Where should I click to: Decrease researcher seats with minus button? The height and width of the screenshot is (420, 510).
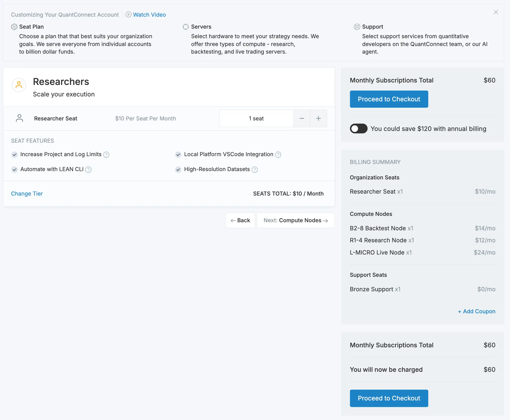coord(302,118)
